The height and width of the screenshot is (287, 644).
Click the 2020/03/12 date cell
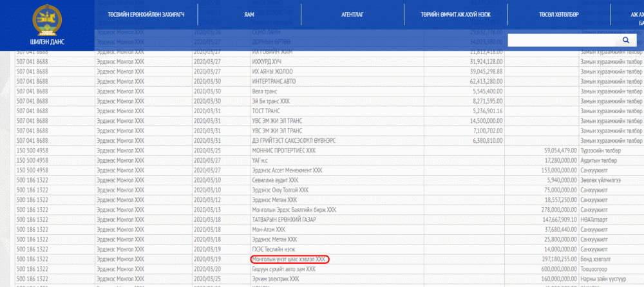click(x=221, y=200)
